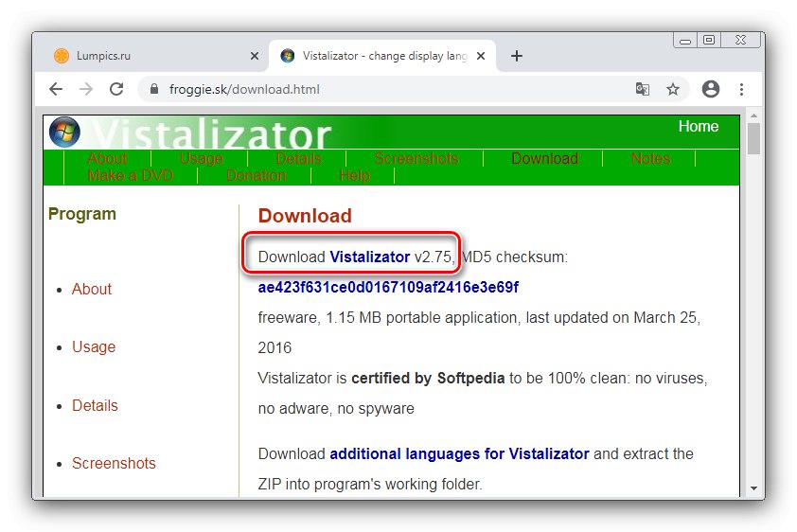Click Usage in the Program sidebar

[x=94, y=346]
